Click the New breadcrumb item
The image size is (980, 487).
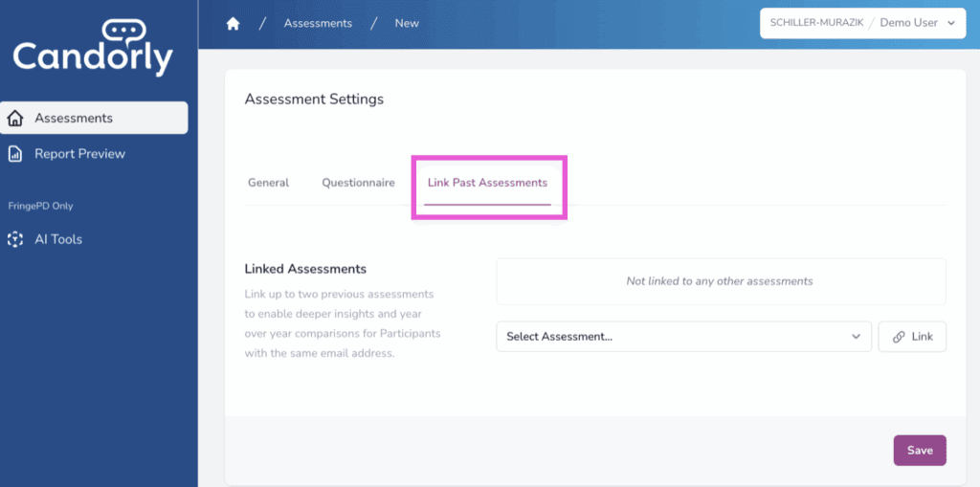407,24
